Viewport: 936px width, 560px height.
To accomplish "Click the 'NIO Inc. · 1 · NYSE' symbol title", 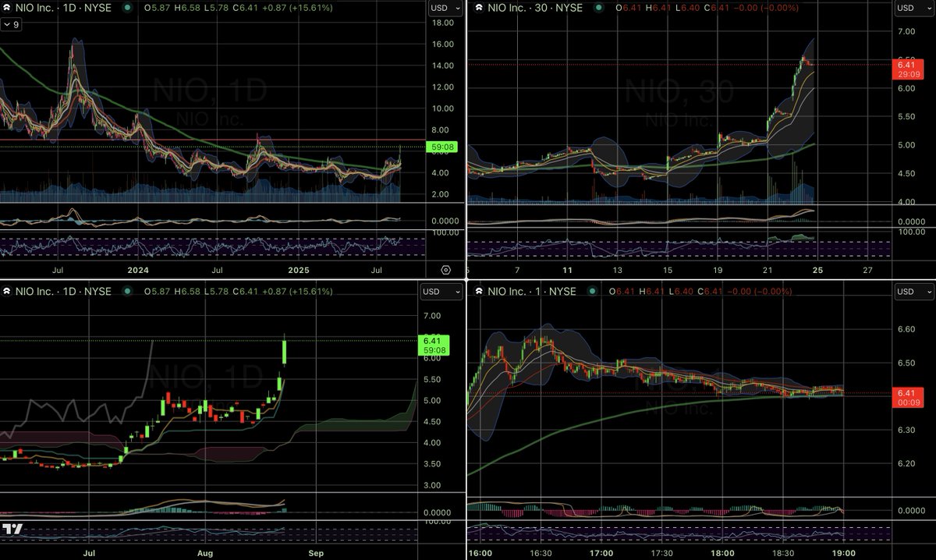I will 534,291.
